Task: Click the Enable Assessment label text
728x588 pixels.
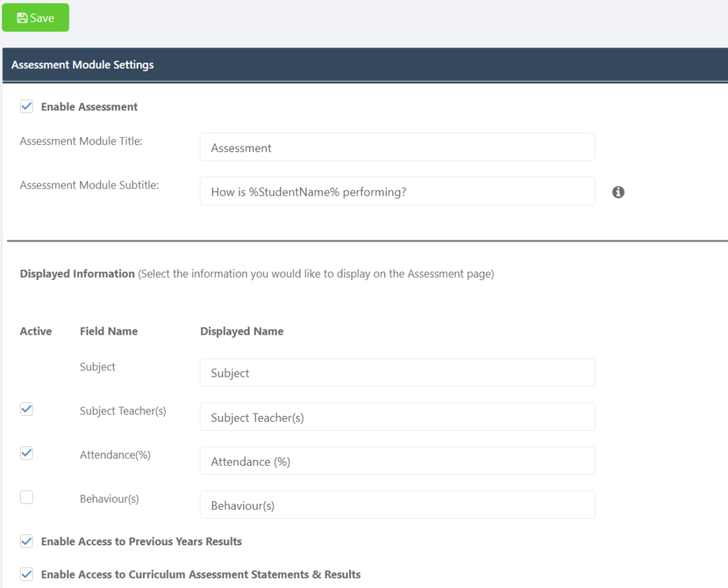Action: (89, 107)
